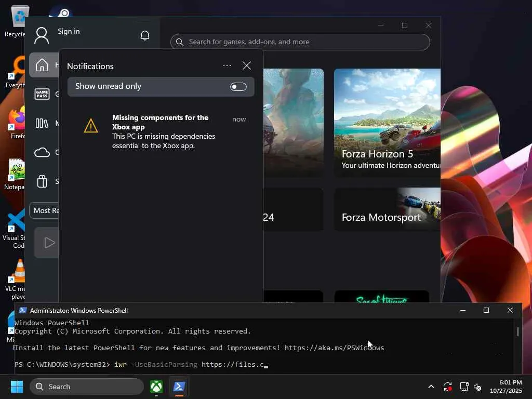Click the taskbar Search box
The width and height of the screenshot is (532, 399).
tap(87, 387)
